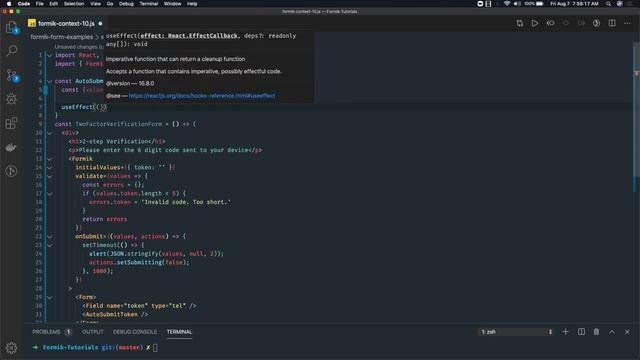Switch to the Output panel tab
Screen dimensions: 640x360
pyautogui.click(x=93, y=332)
